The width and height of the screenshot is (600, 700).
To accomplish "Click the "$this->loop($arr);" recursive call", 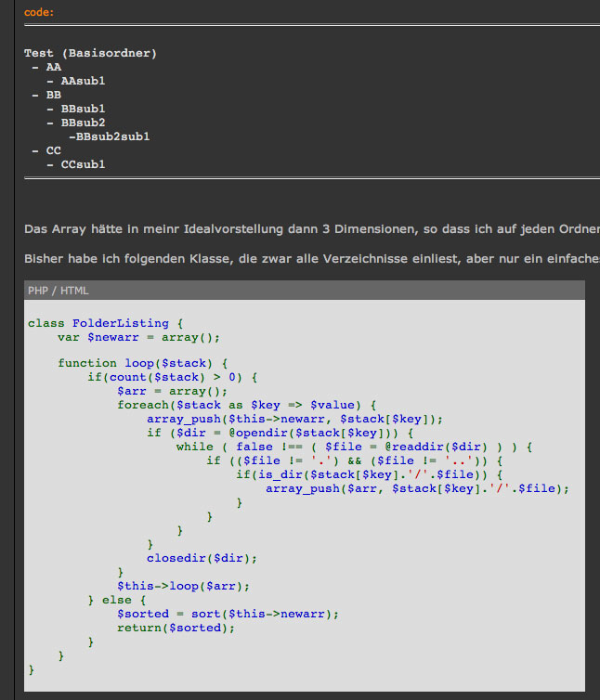I will point(183,586).
